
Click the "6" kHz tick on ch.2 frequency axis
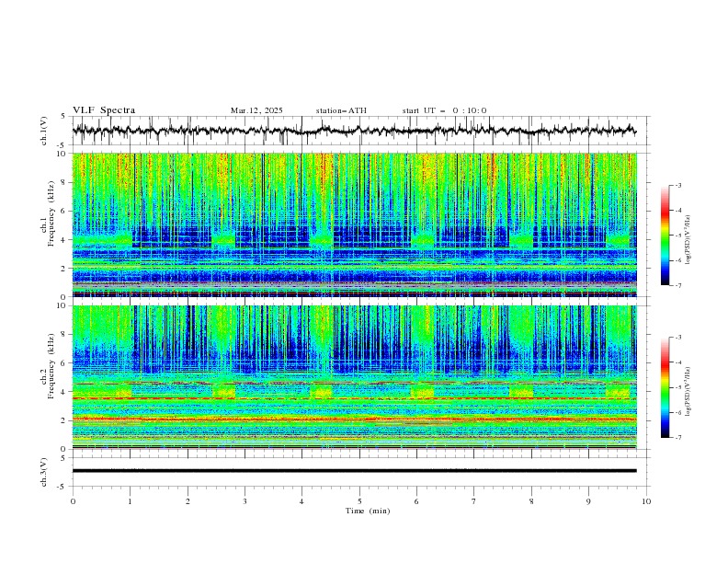click(64, 363)
